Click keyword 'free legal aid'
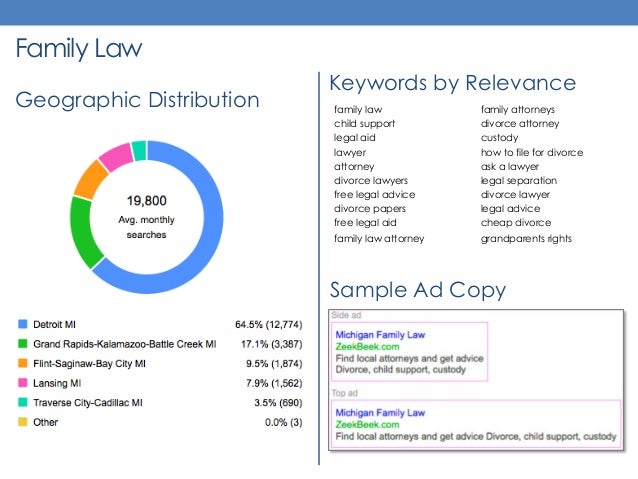The width and height of the screenshot is (638, 479). (x=365, y=223)
